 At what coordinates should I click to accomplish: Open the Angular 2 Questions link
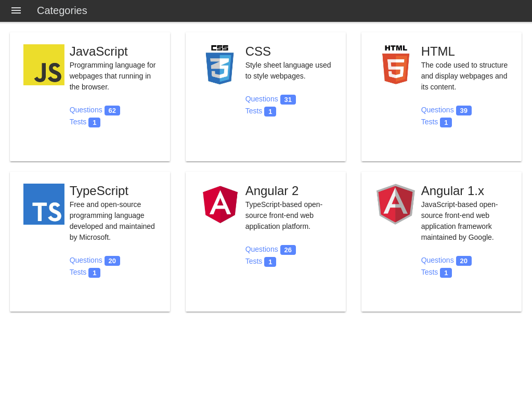pos(262,250)
